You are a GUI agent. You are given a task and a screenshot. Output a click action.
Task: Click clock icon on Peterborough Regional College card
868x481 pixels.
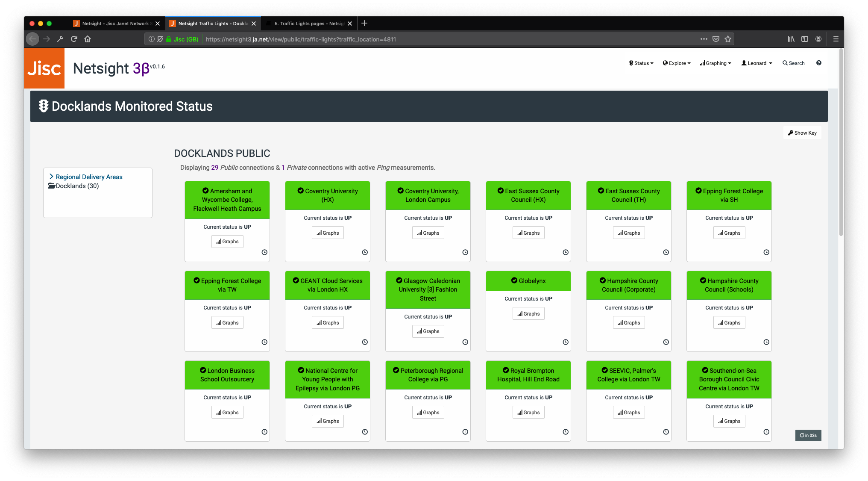tap(465, 432)
